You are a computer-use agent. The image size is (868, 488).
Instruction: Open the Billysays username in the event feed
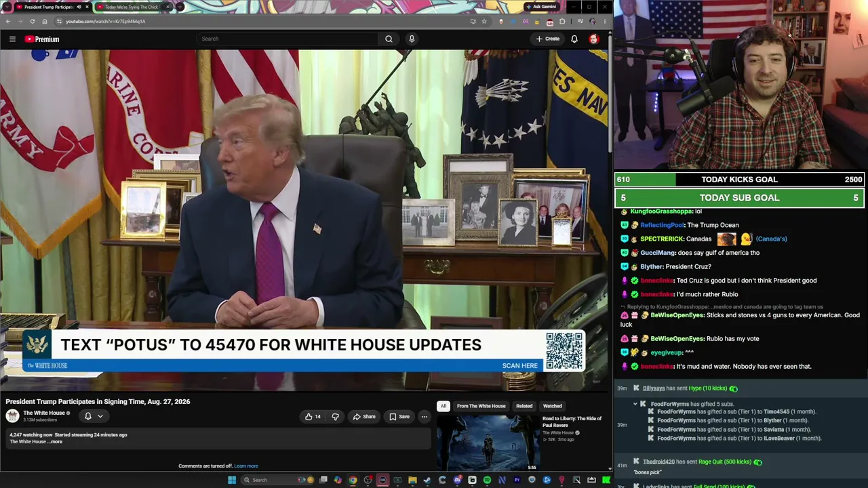(654, 388)
